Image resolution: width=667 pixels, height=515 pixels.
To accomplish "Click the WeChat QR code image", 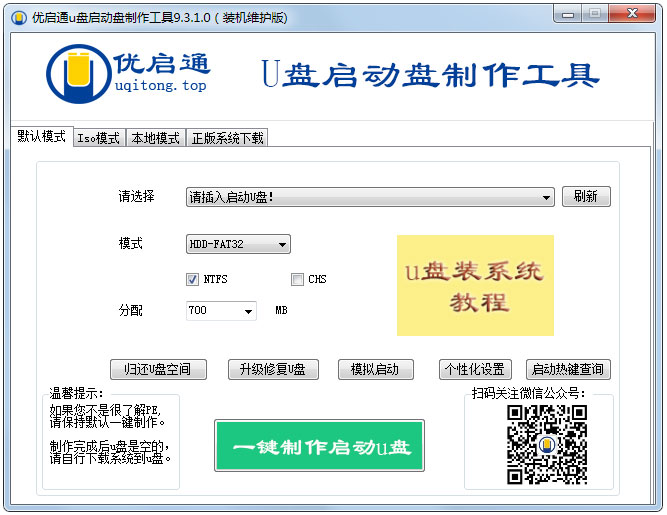I will pos(547,444).
